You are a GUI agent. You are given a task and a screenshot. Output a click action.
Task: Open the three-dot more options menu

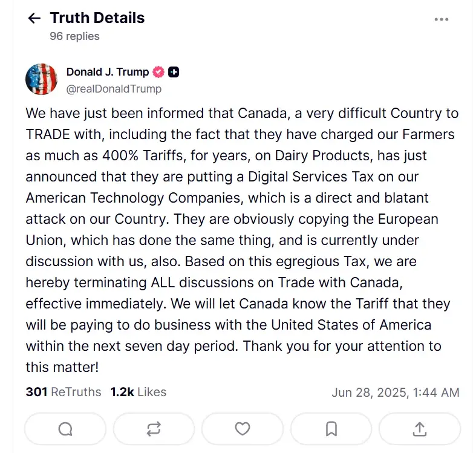pos(441,19)
